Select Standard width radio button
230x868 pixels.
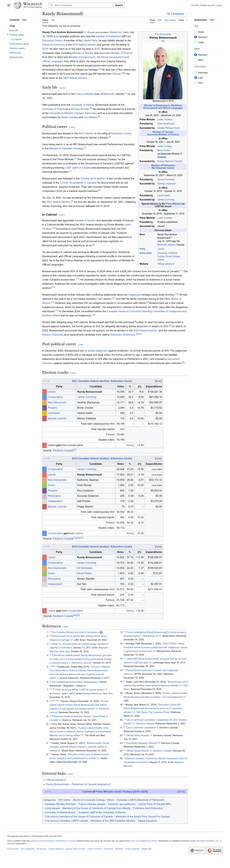point(196,55)
